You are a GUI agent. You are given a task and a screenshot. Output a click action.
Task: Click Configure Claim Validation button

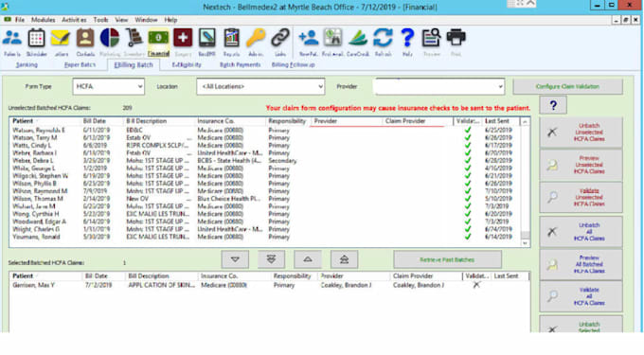567,86
